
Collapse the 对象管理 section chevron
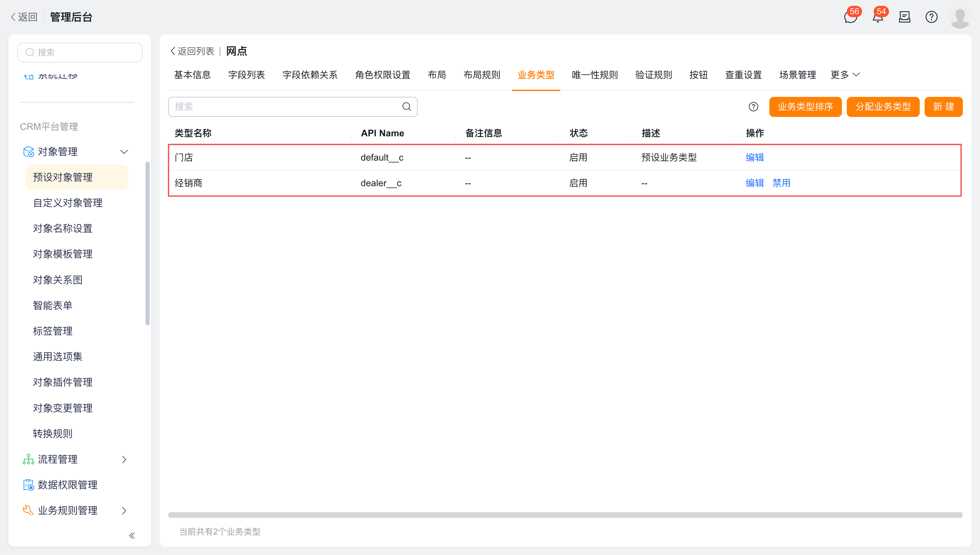(124, 152)
